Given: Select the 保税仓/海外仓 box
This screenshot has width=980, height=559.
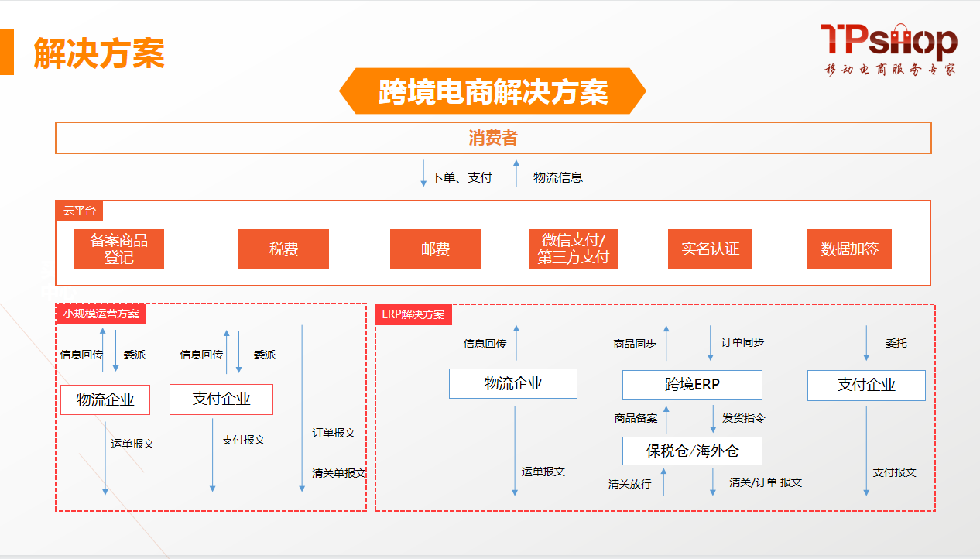Looking at the screenshot, I should click(692, 451).
